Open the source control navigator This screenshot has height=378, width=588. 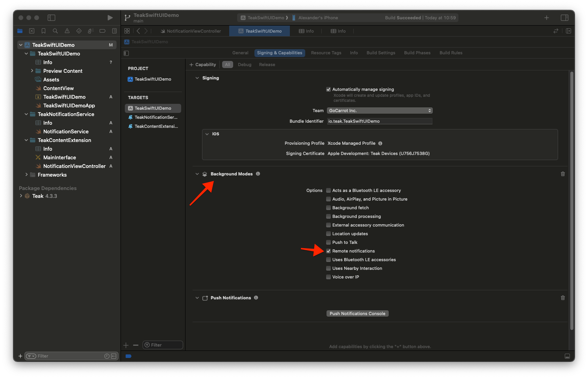[32, 31]
